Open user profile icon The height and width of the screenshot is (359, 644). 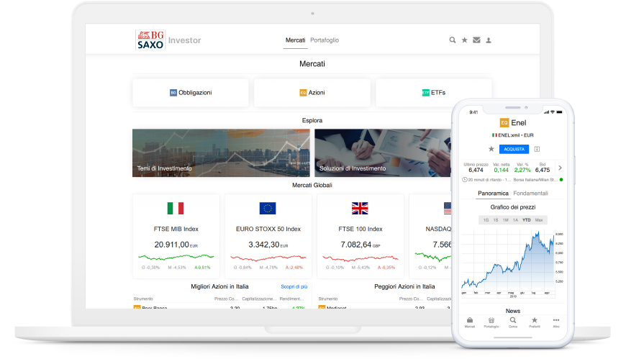(x=489, y=40)
